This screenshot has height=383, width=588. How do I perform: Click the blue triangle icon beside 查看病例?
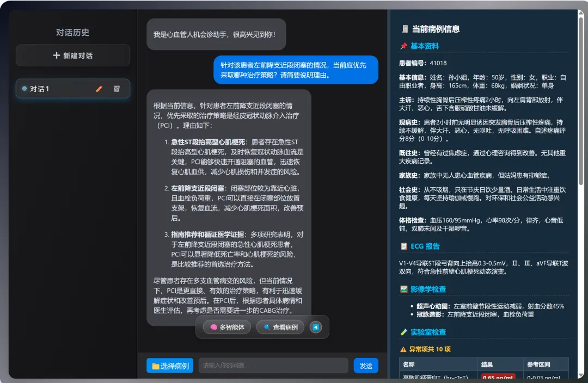coord(316,327)
